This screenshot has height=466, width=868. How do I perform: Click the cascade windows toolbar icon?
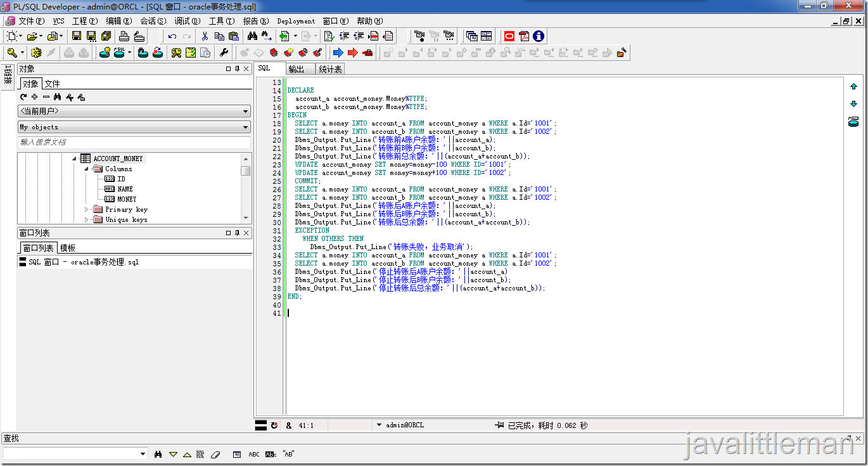click(x=472, y=36)
